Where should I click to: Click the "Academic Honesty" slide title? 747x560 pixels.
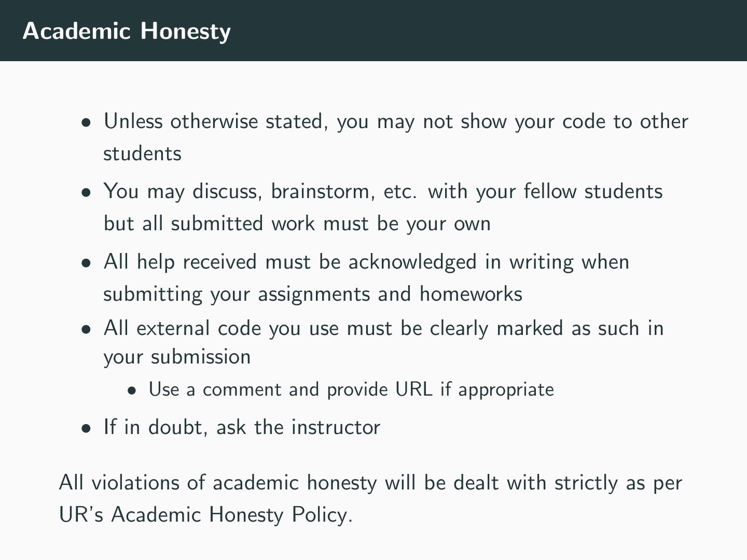click(127, 31)
